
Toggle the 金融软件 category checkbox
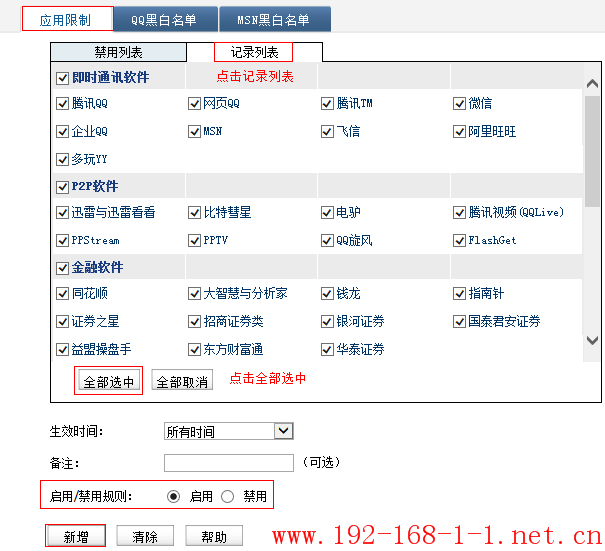(62, 268)
